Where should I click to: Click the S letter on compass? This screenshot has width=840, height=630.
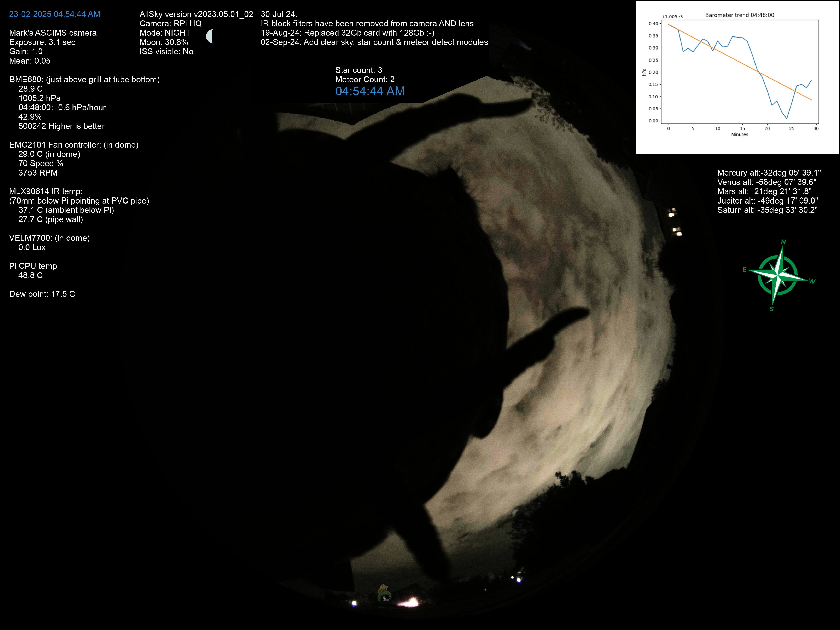tap(771, 309)
